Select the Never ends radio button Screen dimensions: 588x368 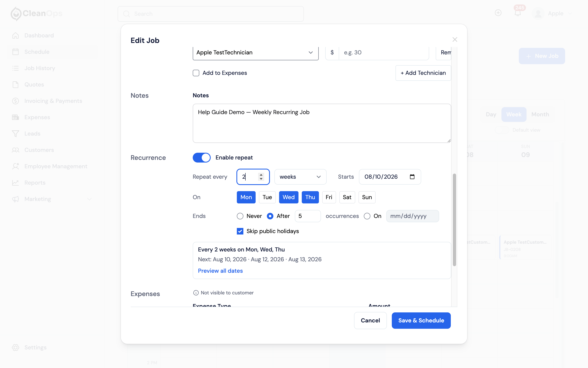click(x=240, y=216)
